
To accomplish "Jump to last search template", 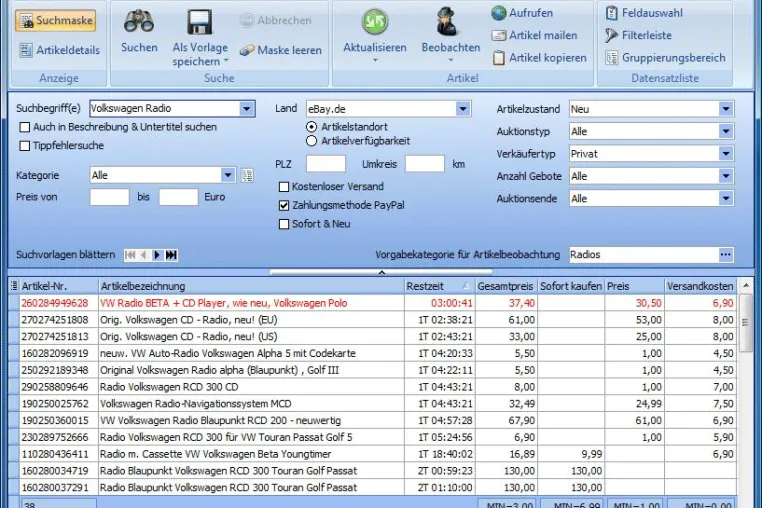I will [x=171, y=255].
